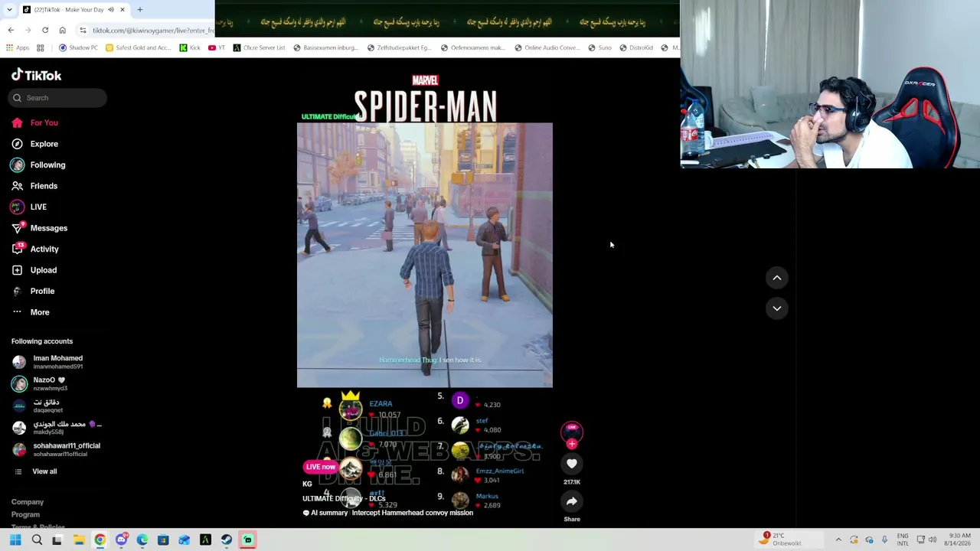Go back in the browser

[x=11, y=30]
